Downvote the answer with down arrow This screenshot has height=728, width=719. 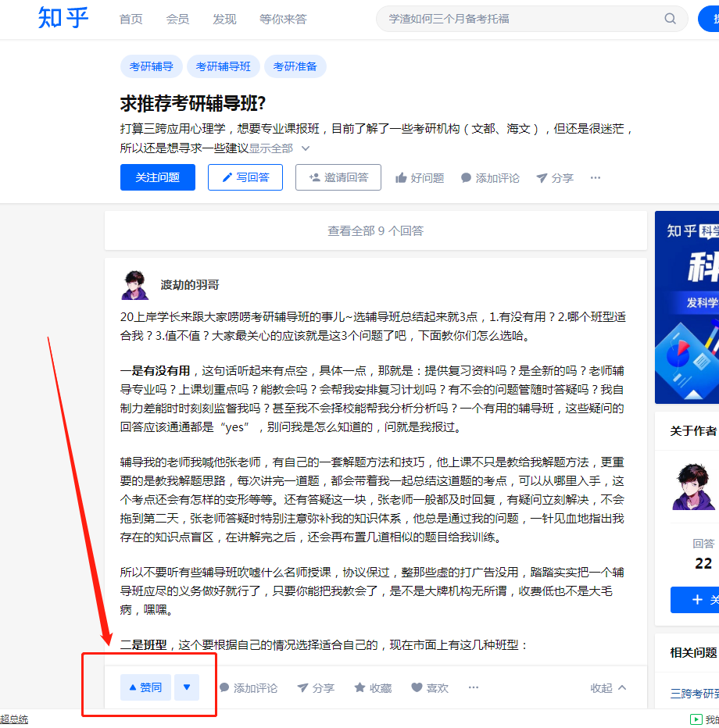(187, 687)
